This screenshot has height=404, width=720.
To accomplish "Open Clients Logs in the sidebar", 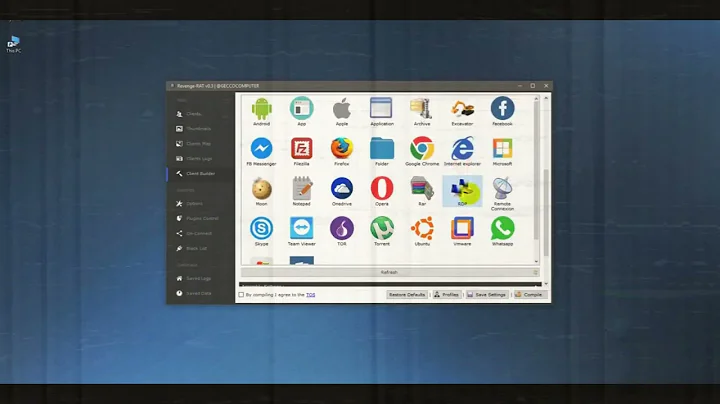I will point(198,159).
